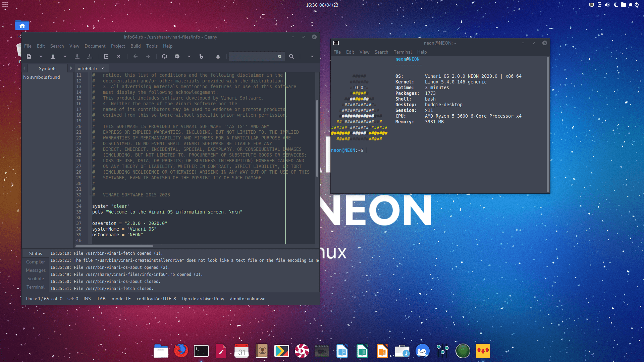This screenshot has width=644, height=362.
Task: Open the Home folder desktop icon
Action: [22, 25]
